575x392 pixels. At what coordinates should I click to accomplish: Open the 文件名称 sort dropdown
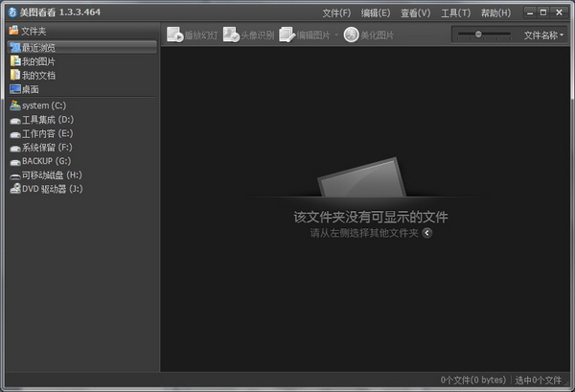point(543,35)
